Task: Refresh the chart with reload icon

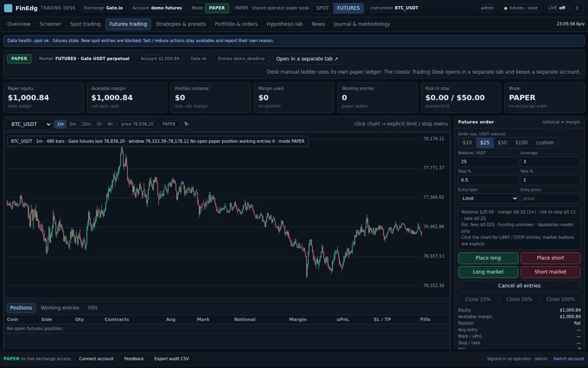Action: coord(186,124)
